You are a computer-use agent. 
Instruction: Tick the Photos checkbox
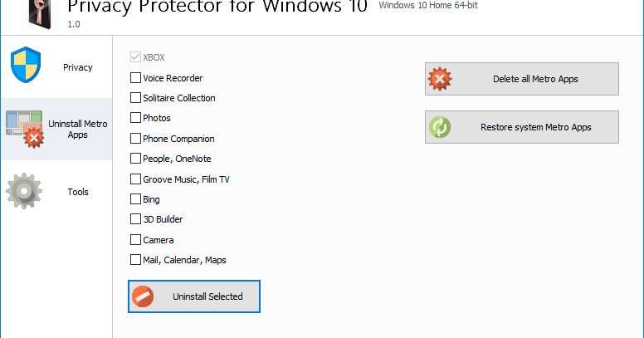(135, 118)
